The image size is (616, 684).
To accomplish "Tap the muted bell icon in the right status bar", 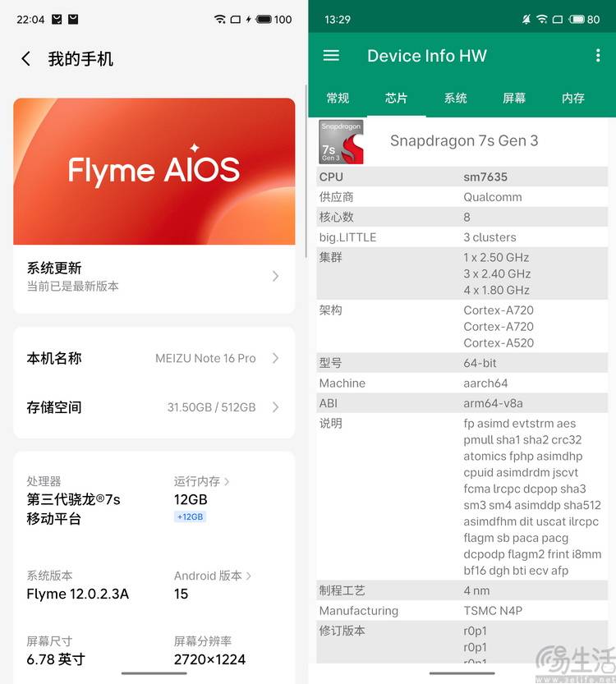I will point(526,19).
